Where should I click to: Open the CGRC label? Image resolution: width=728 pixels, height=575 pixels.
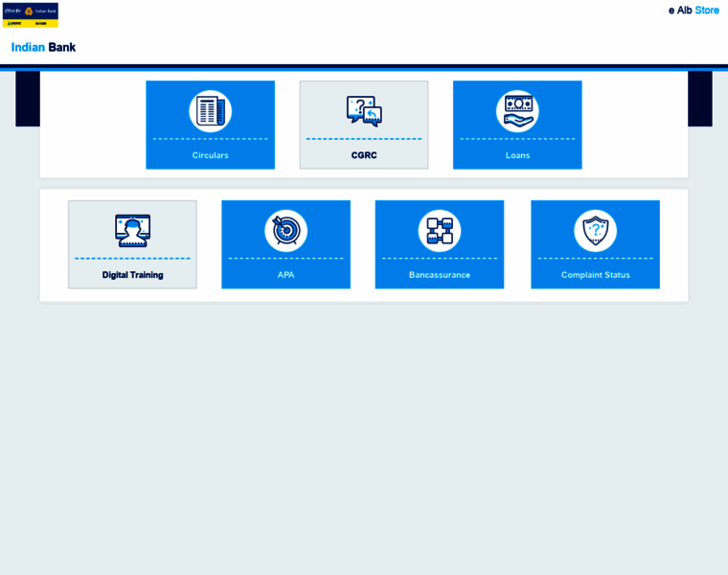364,155
